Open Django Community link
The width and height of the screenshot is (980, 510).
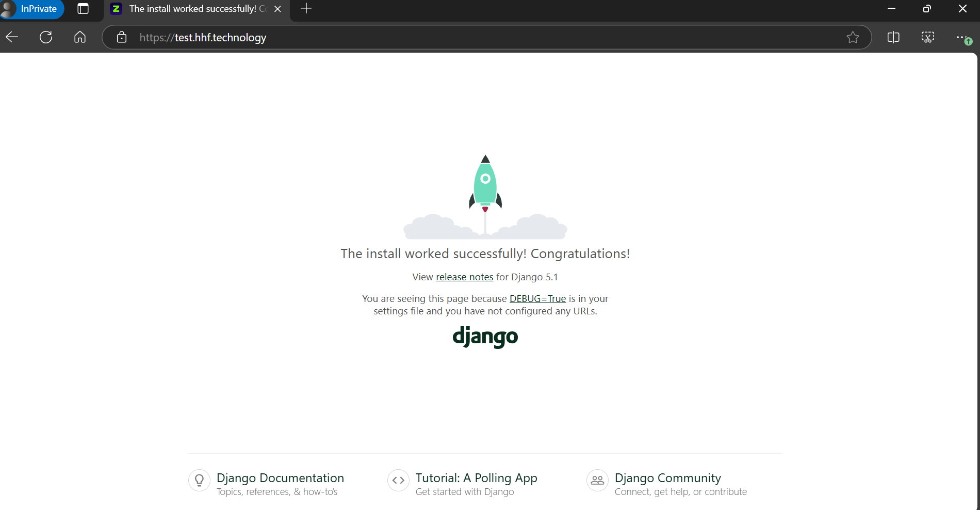[x=668, y=478]
